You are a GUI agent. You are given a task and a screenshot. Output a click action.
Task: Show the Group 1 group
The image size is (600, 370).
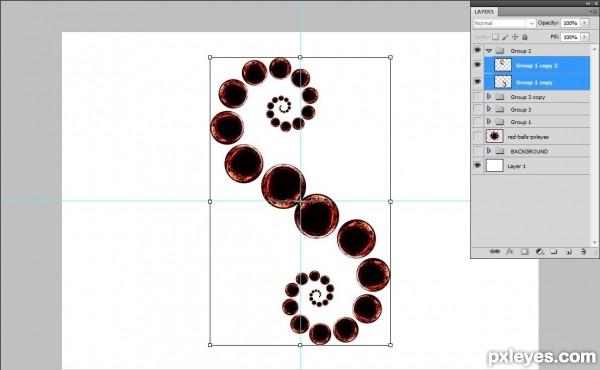coord(478,122)
